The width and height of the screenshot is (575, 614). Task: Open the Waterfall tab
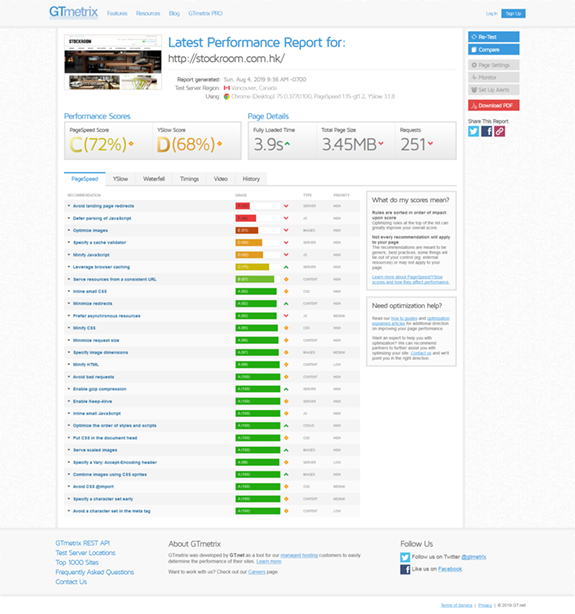point(154,179)
